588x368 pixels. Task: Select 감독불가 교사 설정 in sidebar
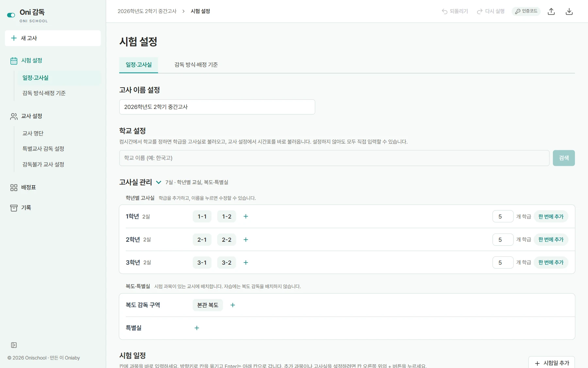point(43,164)
